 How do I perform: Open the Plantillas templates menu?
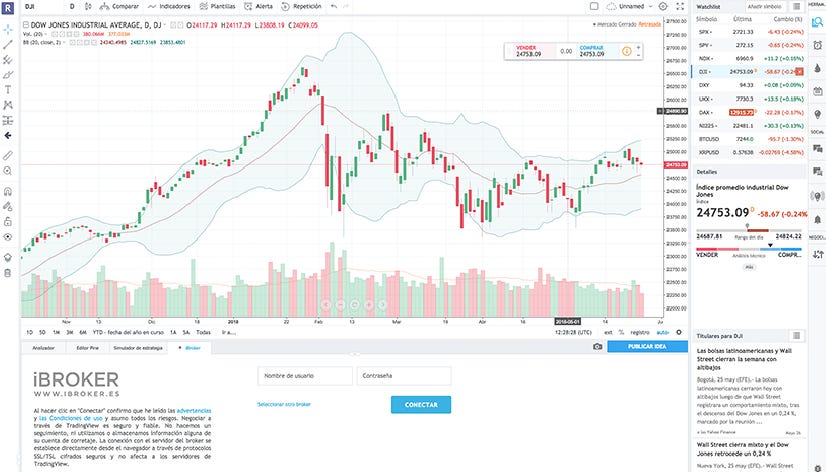pyautogui.click(x=217, y=6)
